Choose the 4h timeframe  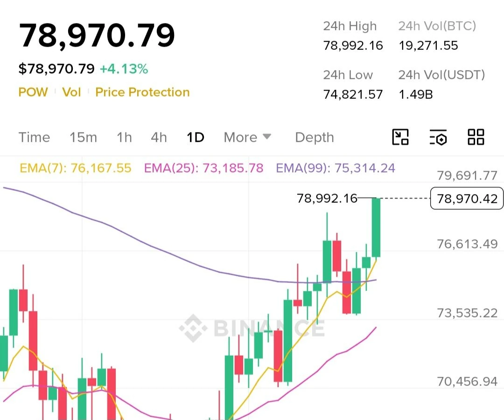tap(159, 138)
